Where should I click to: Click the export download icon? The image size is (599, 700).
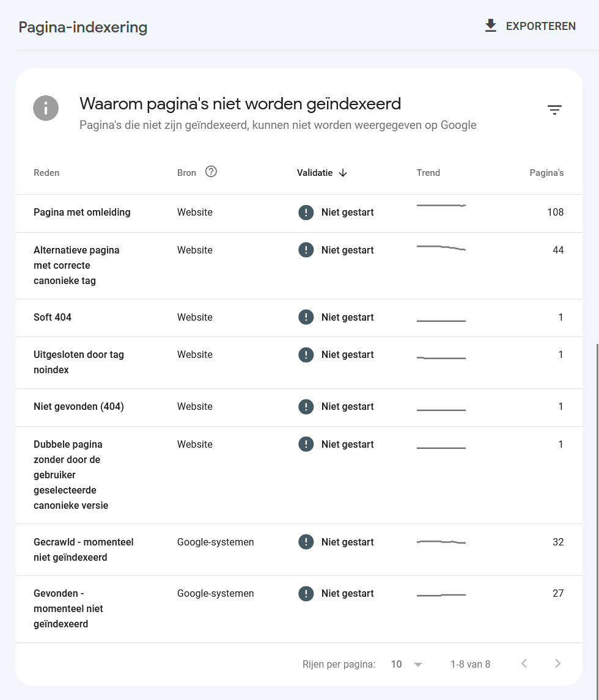(490, 26)
